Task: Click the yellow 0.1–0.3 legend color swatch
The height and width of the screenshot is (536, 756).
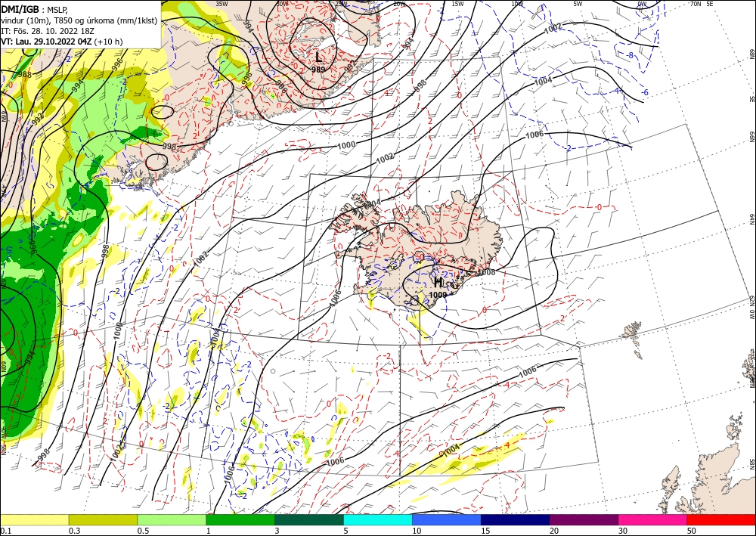Action: click(34, 519)
